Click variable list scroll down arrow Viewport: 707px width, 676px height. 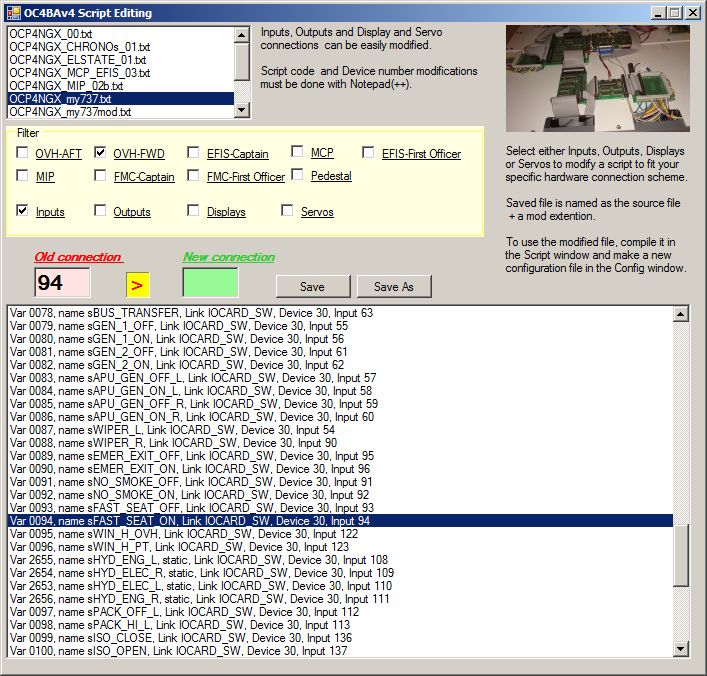[680, 649]
